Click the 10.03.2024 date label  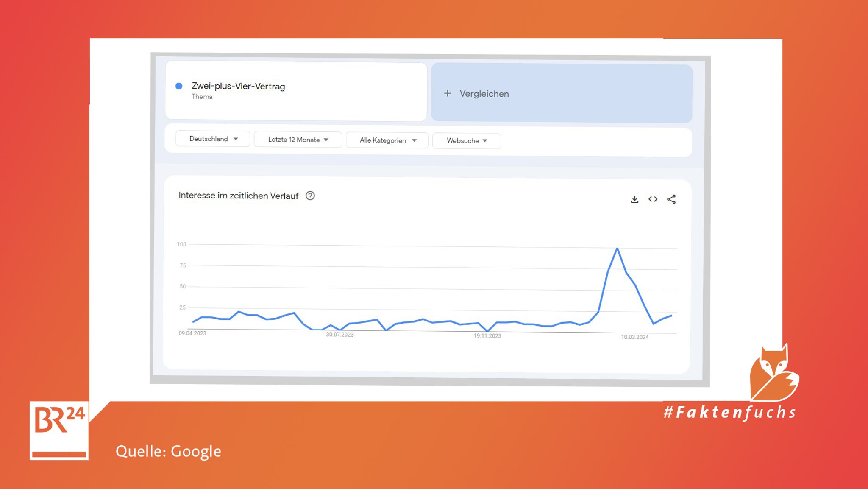pos(635,337)
